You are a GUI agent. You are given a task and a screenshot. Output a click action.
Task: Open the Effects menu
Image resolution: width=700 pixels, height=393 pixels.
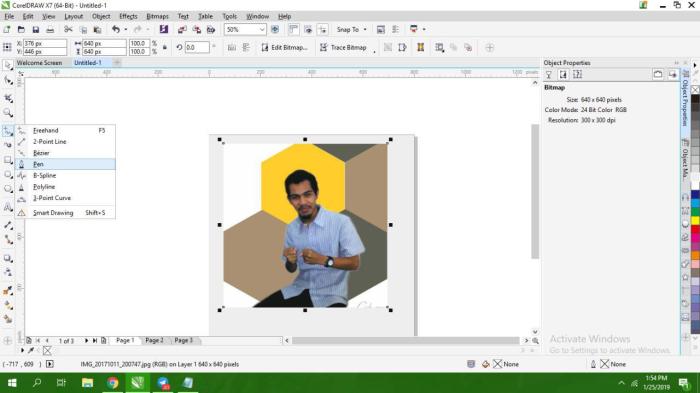pos(128,17)
